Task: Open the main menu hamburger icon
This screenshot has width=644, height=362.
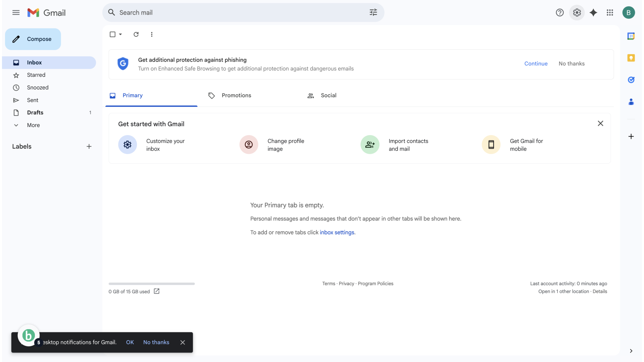Action: tap(16, 13)
